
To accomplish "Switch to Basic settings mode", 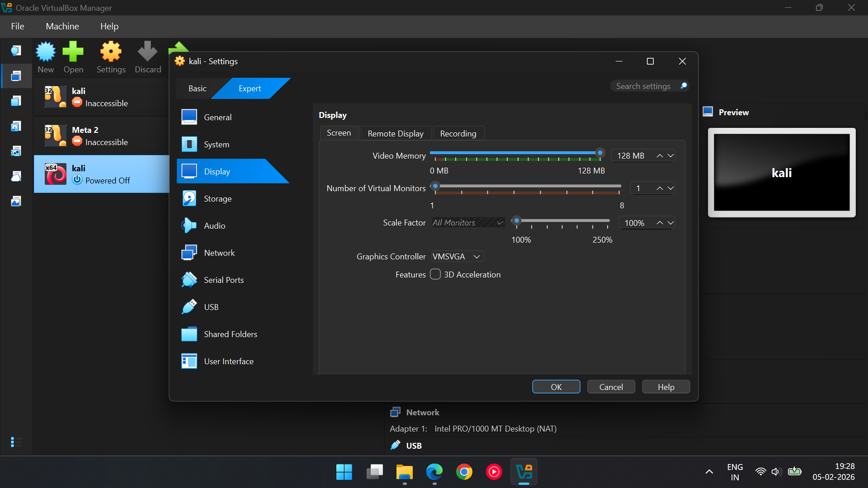I will coord(198,89).
